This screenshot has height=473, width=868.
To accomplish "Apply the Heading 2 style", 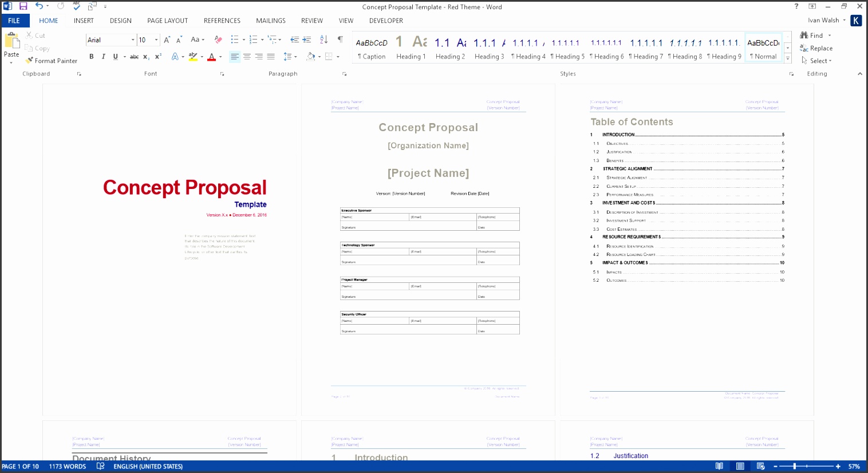I will (451, 48).
